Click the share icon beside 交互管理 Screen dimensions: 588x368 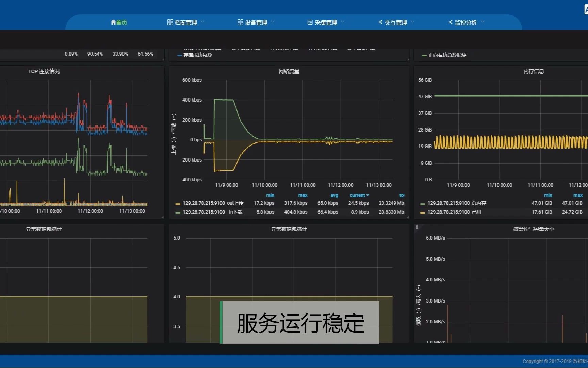[380, 22]
